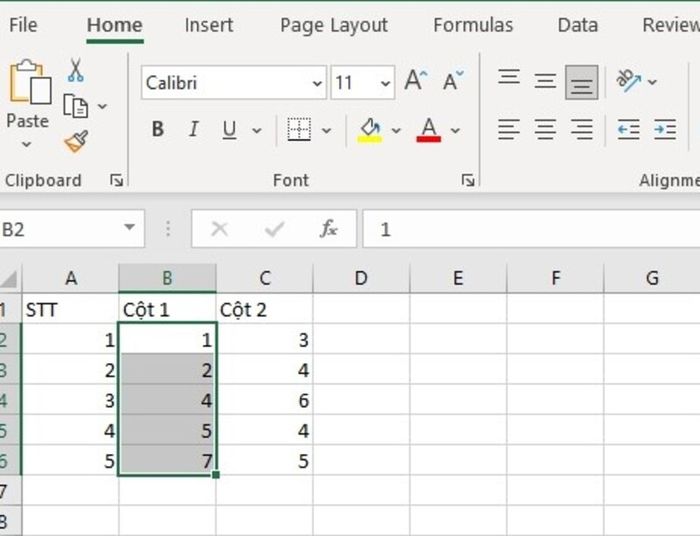Select the Home ribbon tab
The height and width of the screenshot is (536, 700).
[x=115, y=25]
